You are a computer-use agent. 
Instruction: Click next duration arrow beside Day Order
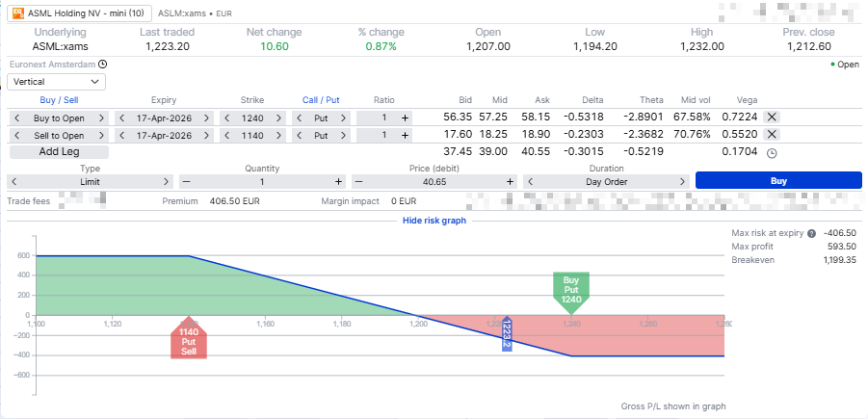click(682, 181)
